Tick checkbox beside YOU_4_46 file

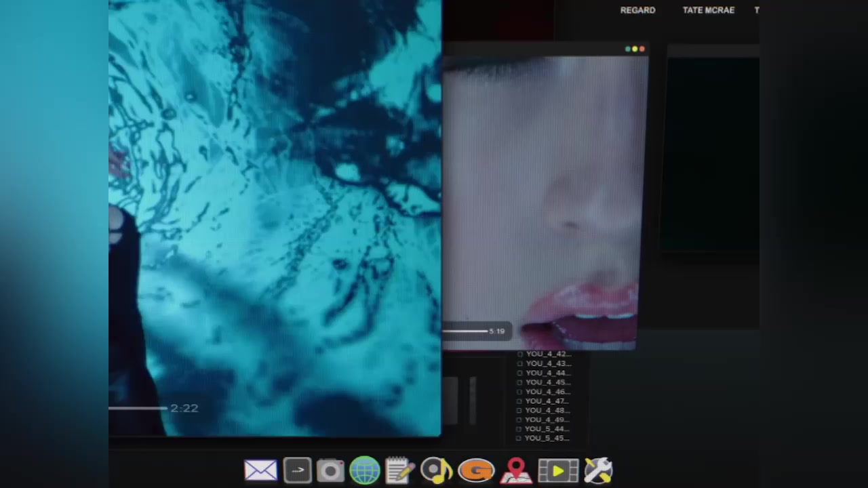coord(520,392)
